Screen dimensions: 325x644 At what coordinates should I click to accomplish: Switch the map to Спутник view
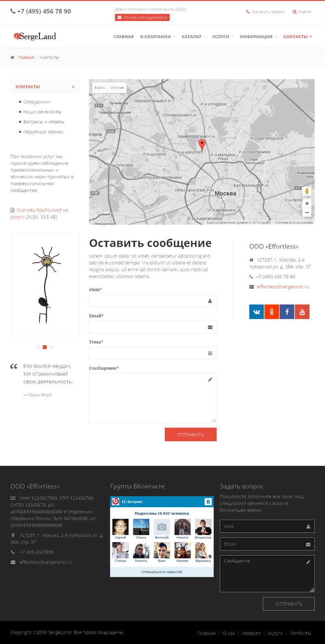[117, 88]
